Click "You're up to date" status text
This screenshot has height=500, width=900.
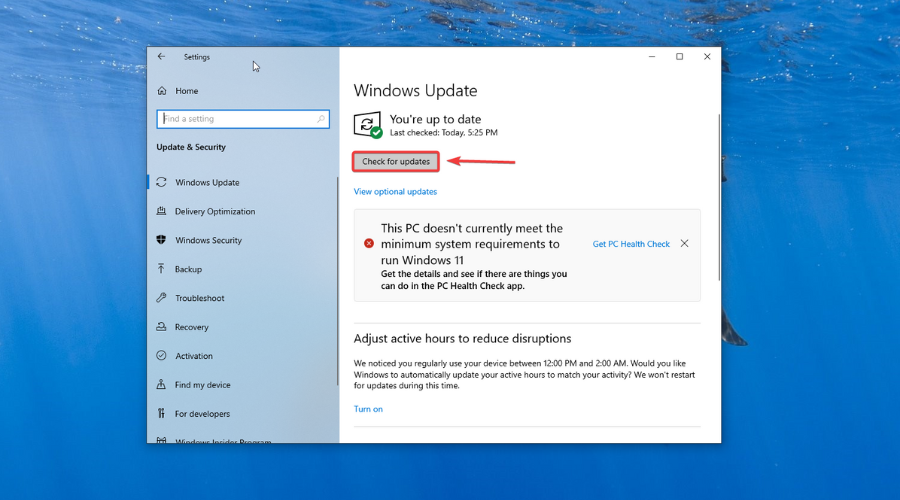(x=435, y=119)
